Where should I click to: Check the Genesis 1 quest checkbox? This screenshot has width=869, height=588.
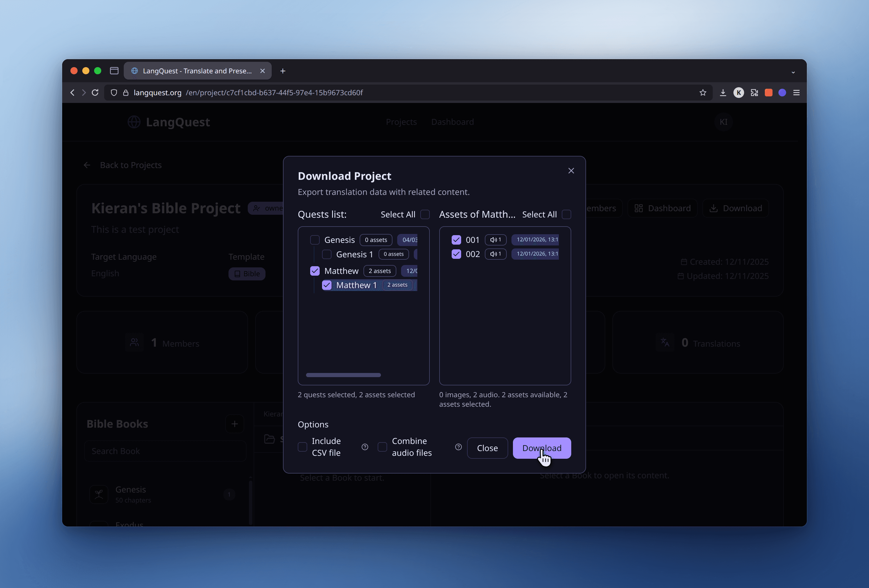[x=327, y=254]
